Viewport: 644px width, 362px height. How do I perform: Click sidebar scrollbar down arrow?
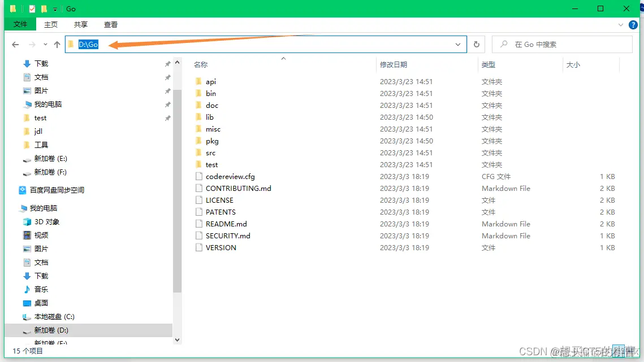pyautogui.click(x=177, y=339)
